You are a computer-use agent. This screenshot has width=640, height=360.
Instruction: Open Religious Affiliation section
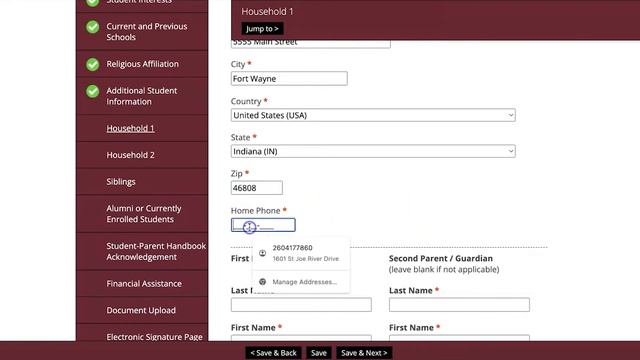point(142,64)
